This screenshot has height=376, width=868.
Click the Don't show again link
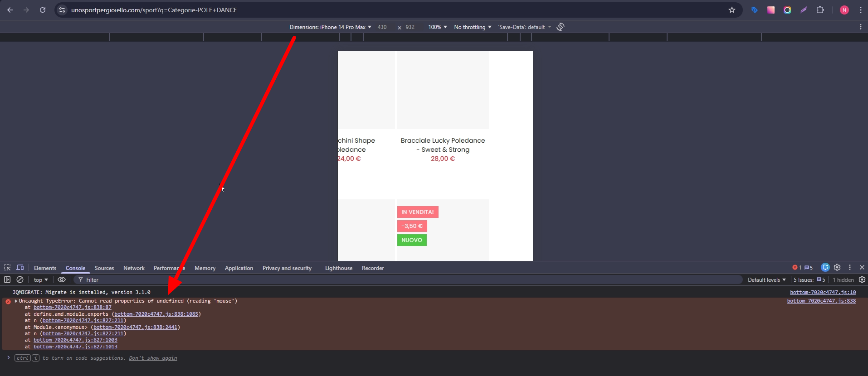(153, 358)
